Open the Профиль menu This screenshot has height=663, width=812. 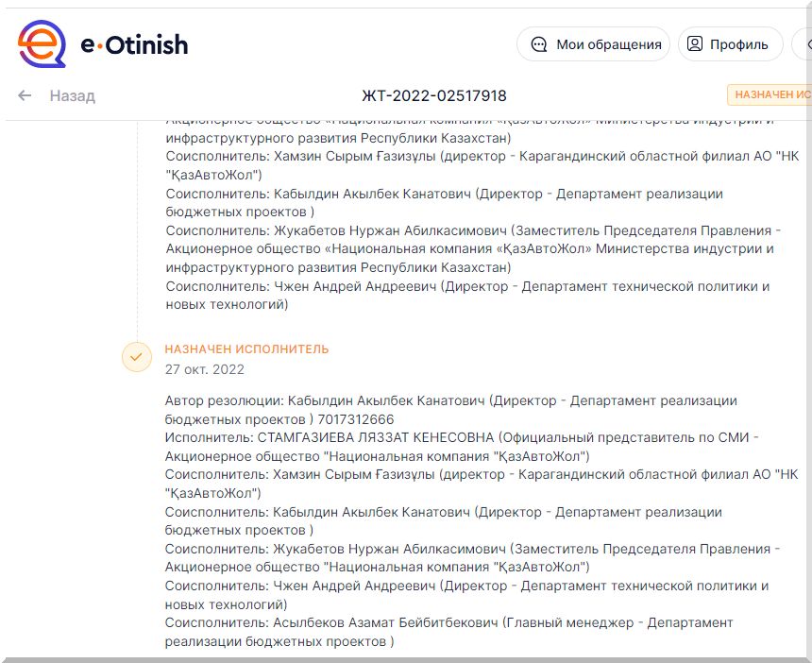click(730, 44)
